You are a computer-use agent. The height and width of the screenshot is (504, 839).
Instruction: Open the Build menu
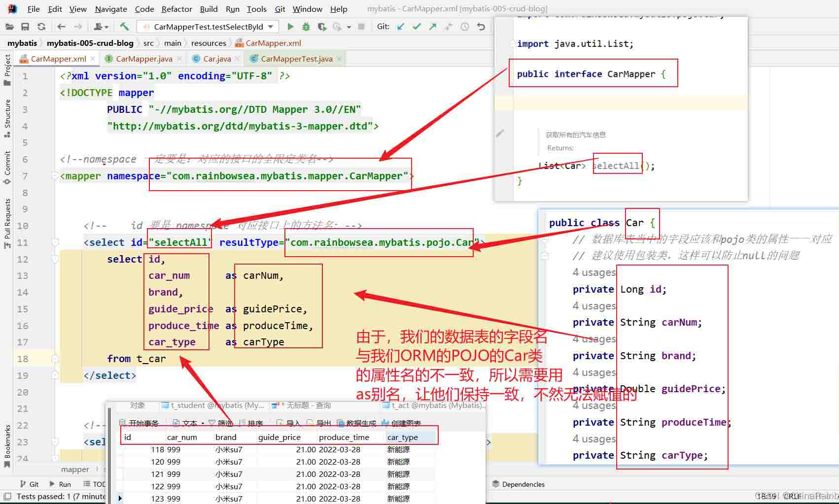click(209, 9)
